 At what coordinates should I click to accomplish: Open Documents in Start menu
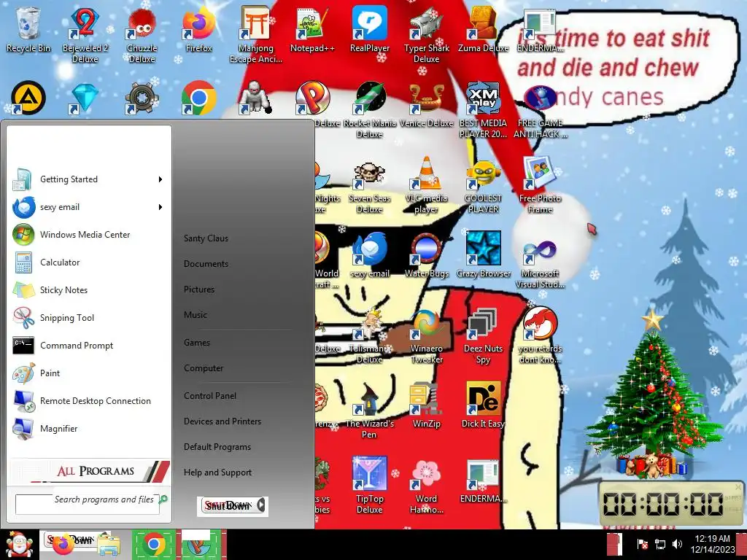(206, 264)
